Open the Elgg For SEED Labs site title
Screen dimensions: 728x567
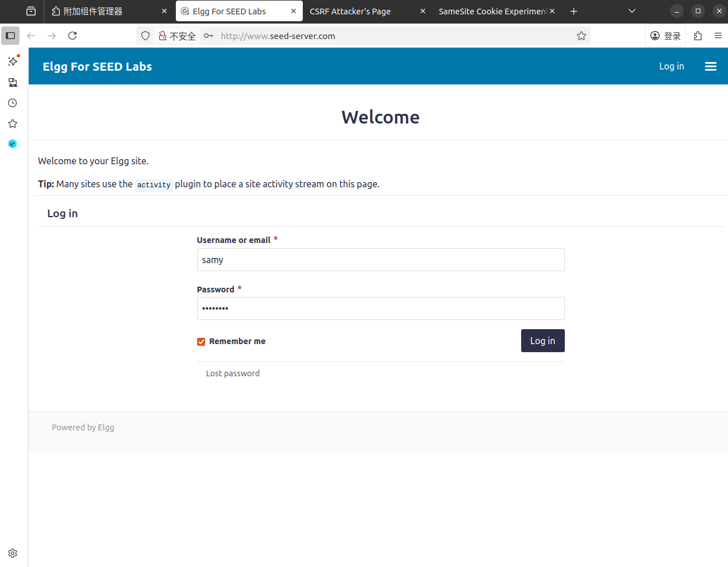(97, 67)
